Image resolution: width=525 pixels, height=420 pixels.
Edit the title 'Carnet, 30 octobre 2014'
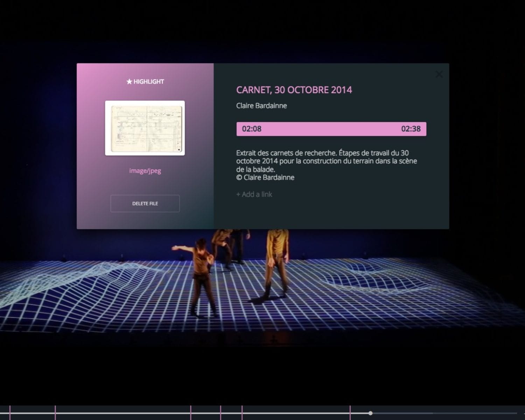(x=294, y=90)
